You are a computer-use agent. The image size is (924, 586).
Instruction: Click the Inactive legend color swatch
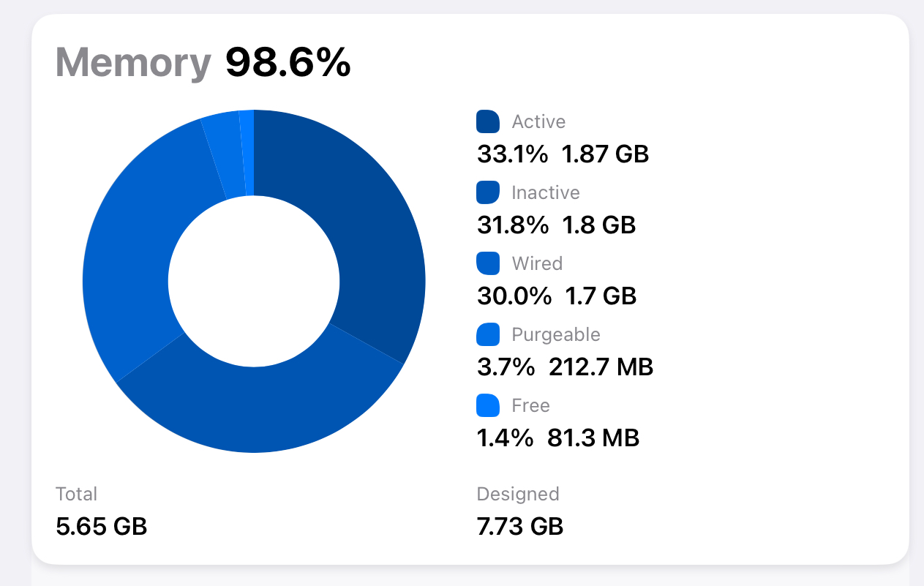(488, 192)
